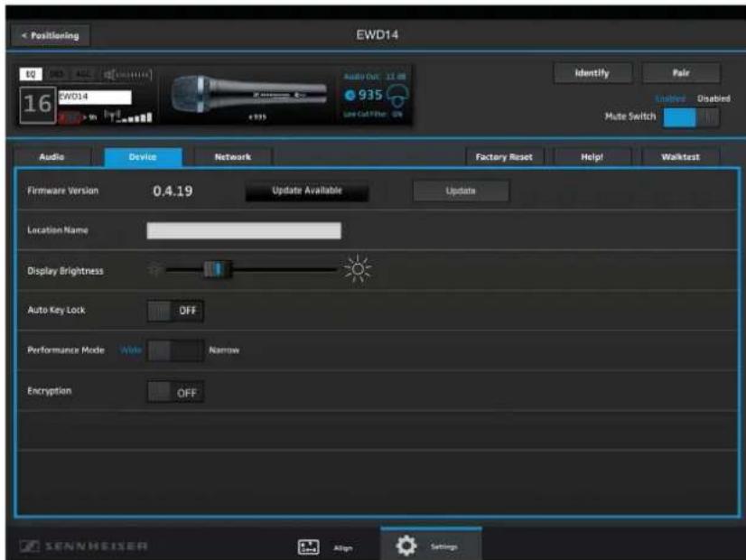The image size is (746, 560).
Task: Click the RF signal strength bars icon
Action: point(128,117)
